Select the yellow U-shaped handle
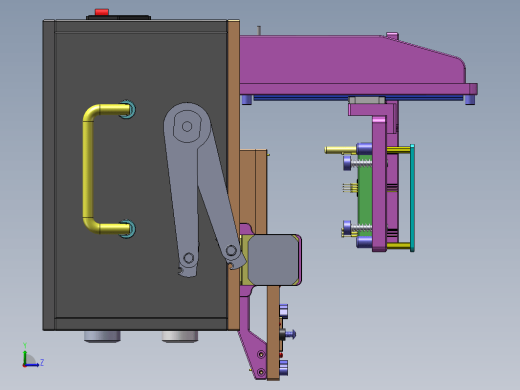The image size is (520, 390). coord(106,169)
